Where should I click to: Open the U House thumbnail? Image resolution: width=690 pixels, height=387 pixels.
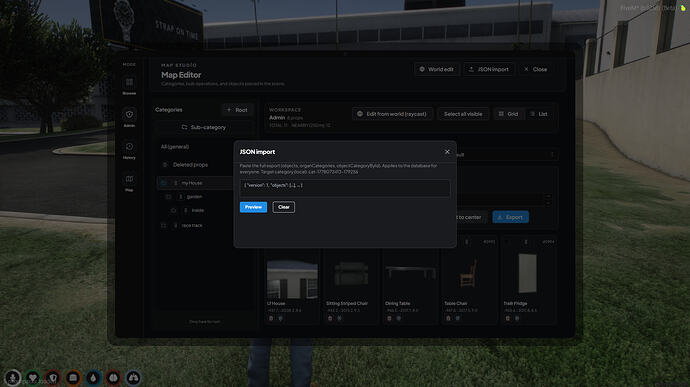tap(292, 280)
